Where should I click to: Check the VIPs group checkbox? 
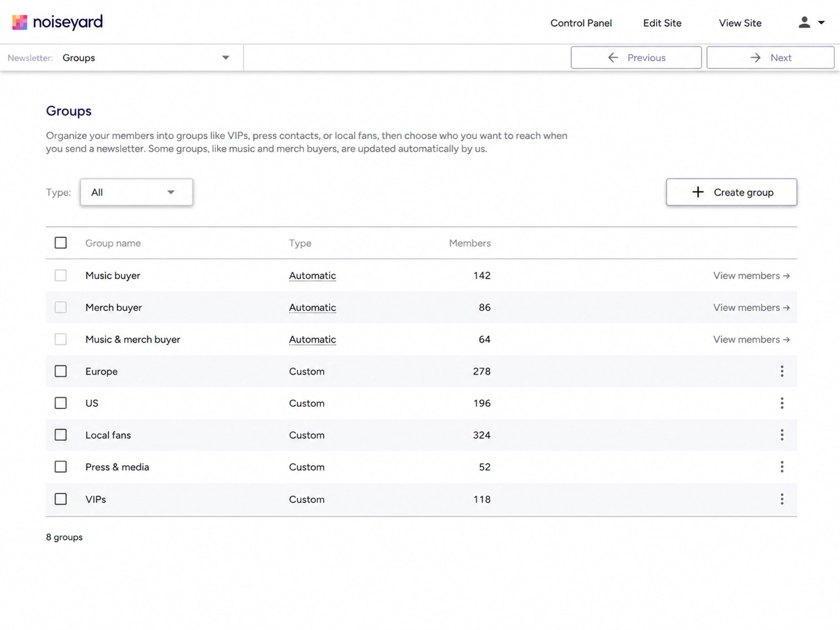point(60,499)
